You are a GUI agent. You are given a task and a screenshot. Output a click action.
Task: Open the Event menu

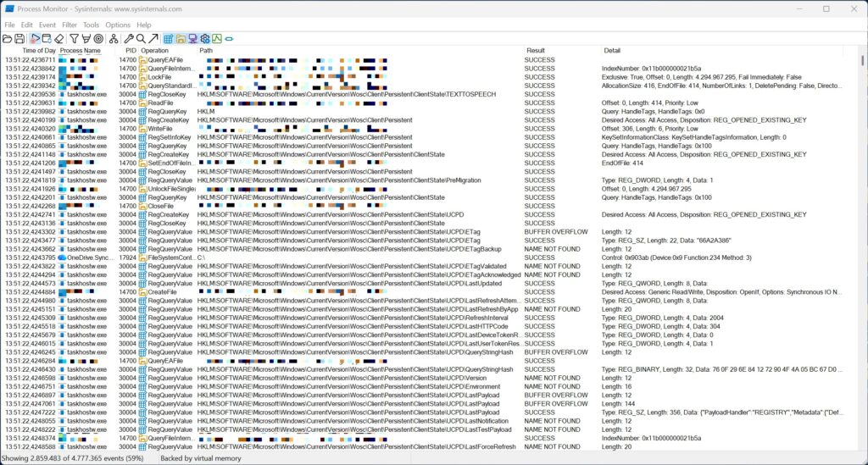[x=47, y=25]
